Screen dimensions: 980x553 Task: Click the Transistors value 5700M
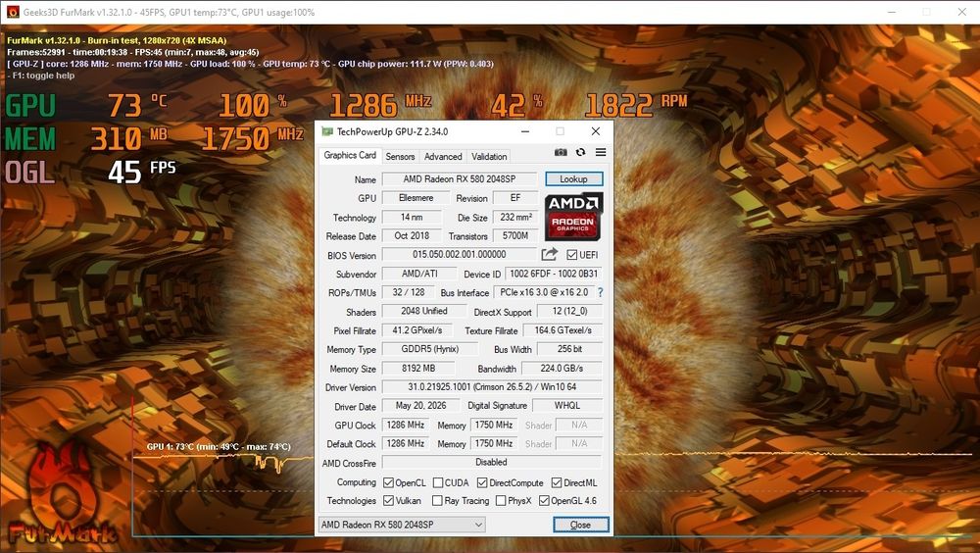point(515,236)
